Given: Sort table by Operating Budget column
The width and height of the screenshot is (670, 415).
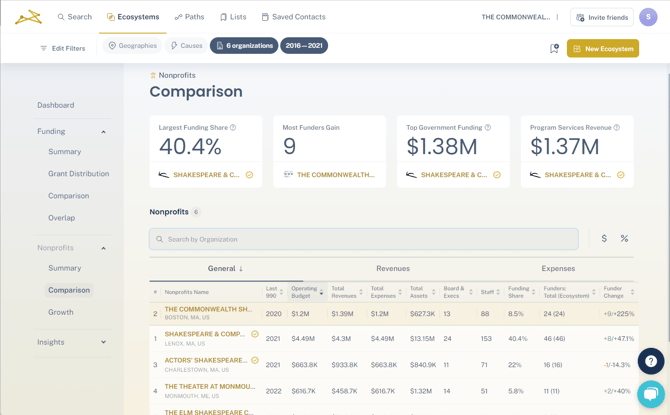Looking at the screenshot, I should [x=305, y=292].
